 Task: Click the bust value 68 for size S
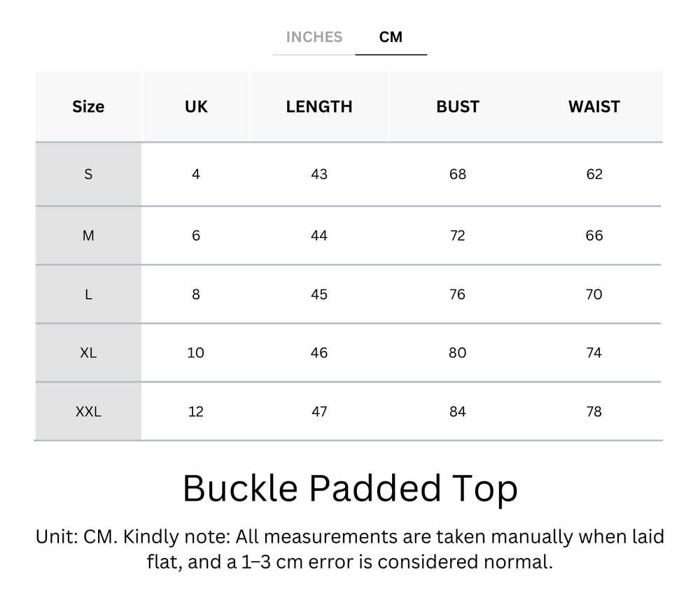(x=457, y=174)
